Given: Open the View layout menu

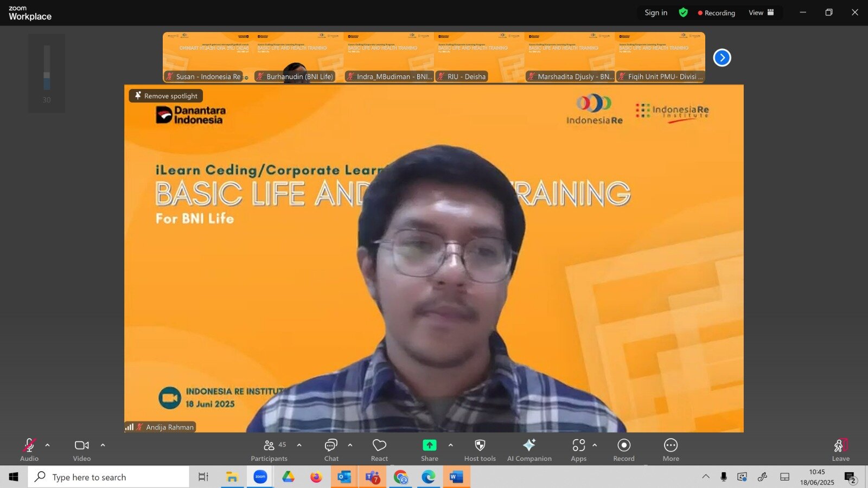Looking at the screenshot, I should 761,12.
